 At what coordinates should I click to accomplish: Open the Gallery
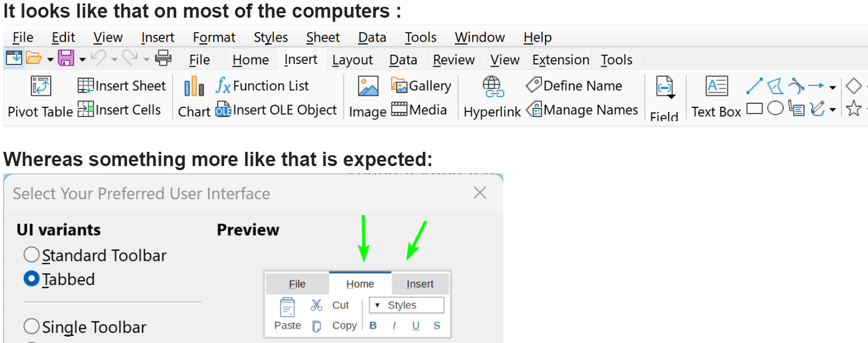click(421, 86)
